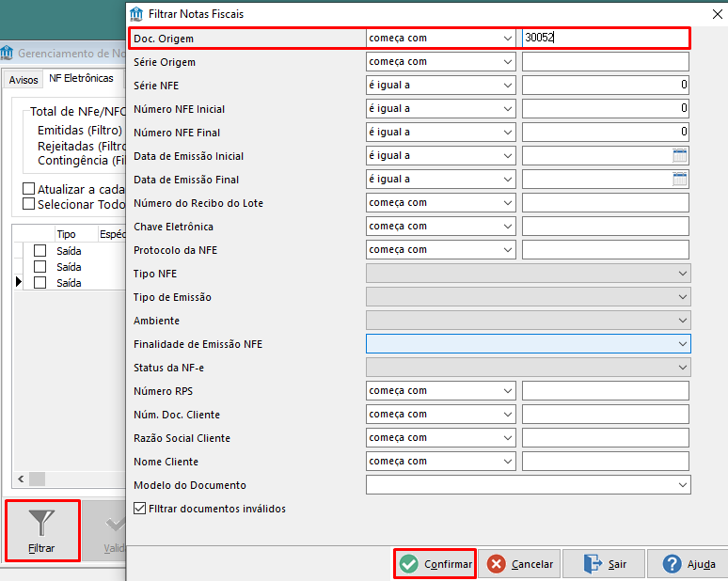Viewport: 728px width, 581px height.
Task: Click the Série NFE value field
Action: click(605, 86)
